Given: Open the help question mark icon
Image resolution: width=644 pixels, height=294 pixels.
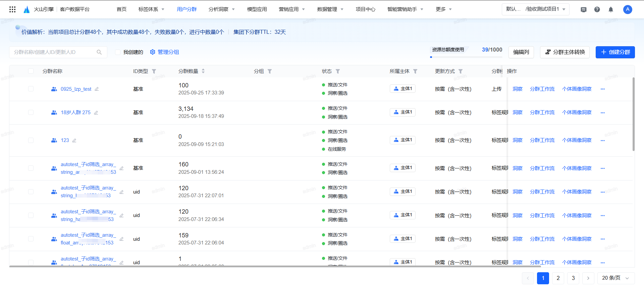Looking at the screenshot, I should coord(597,9).
